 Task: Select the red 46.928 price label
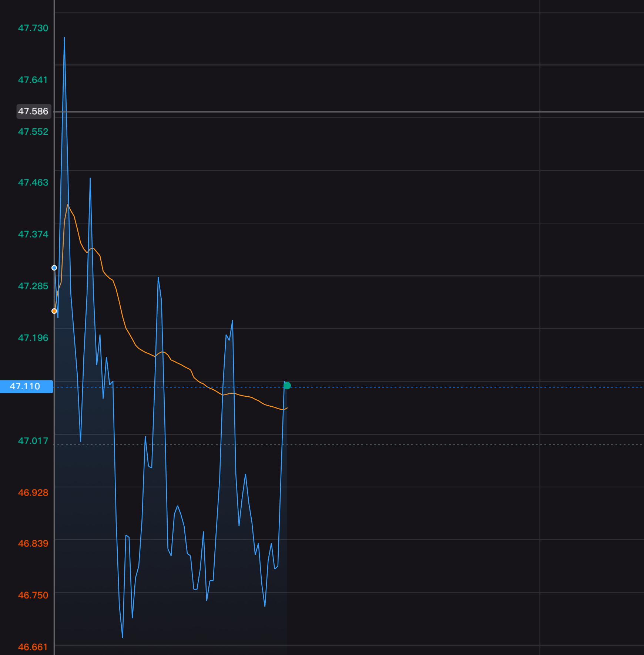(x=33, y=493)
